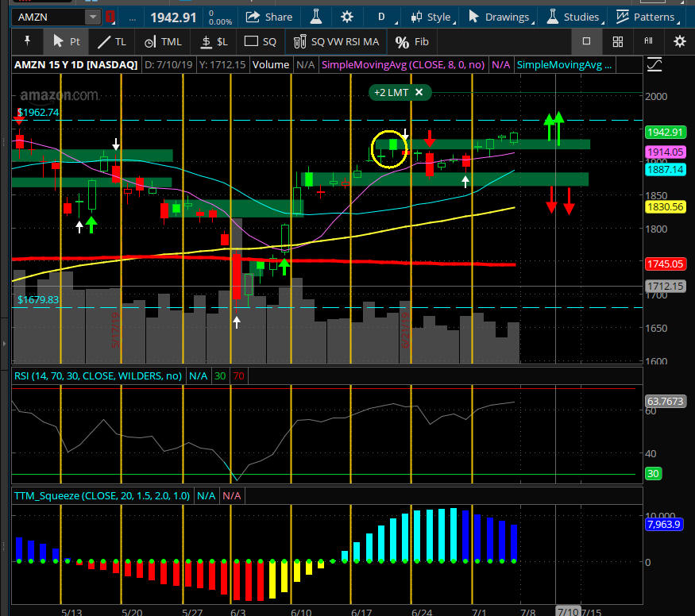Image resolution: width=695 pixels, height=616 pixels.
Task: Select the SQ rectangle tool
Action: (261, 41)
